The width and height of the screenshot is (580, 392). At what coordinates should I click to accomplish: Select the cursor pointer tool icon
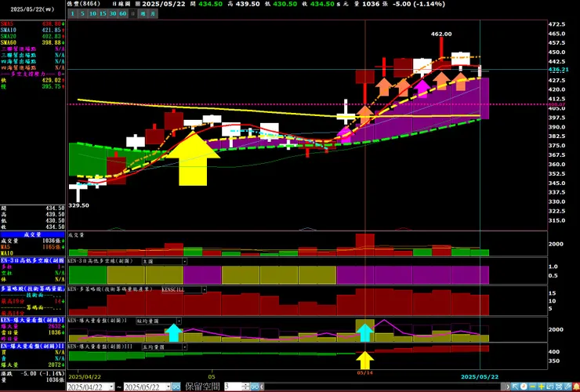click(x=515, y=387)
